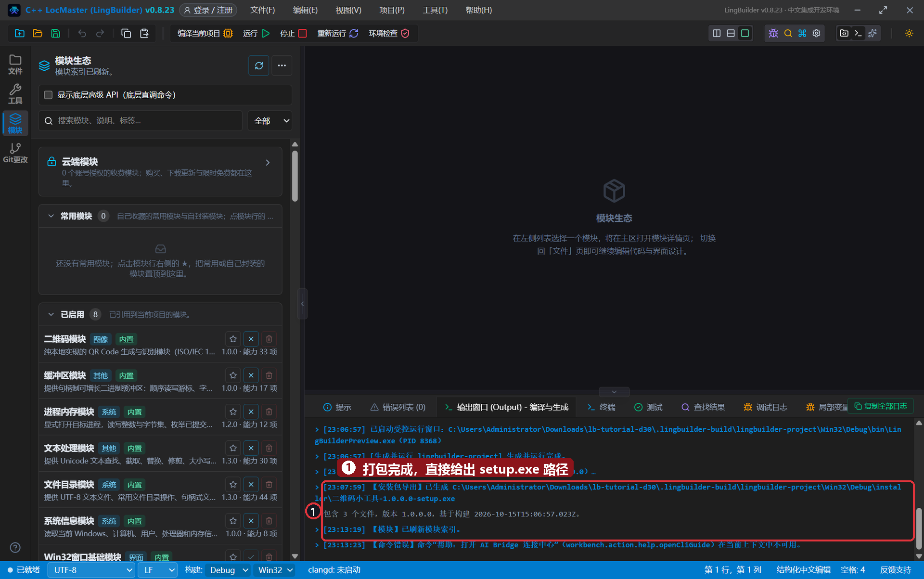Screen dimensions: 924x579
Task: Open folder via the toolbar icon
Action: tap(38, 33)
